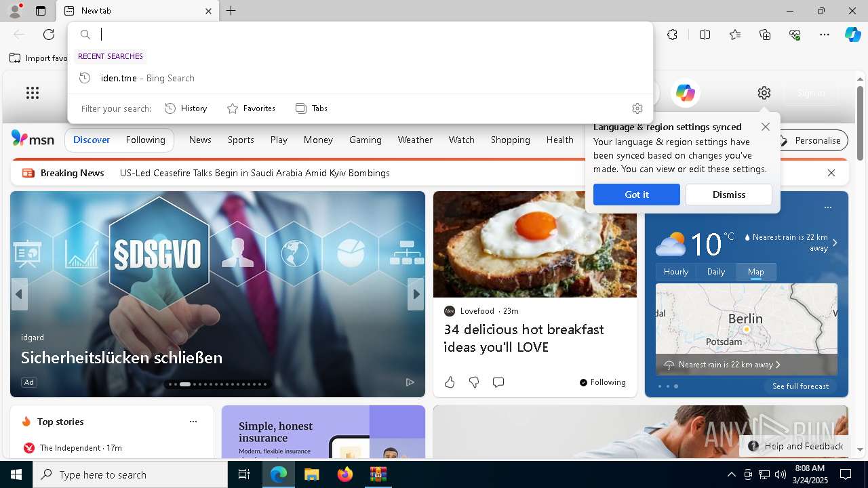The image size is (868, 488).
Task: Click the Dismiss button
Action: pos(729,195)
